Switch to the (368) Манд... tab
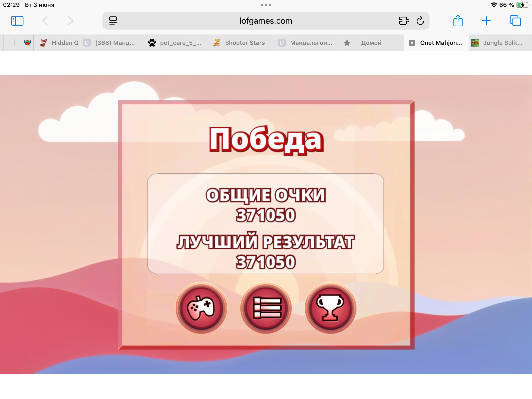This screenshot has height=399, width=532. coord(112,43)
